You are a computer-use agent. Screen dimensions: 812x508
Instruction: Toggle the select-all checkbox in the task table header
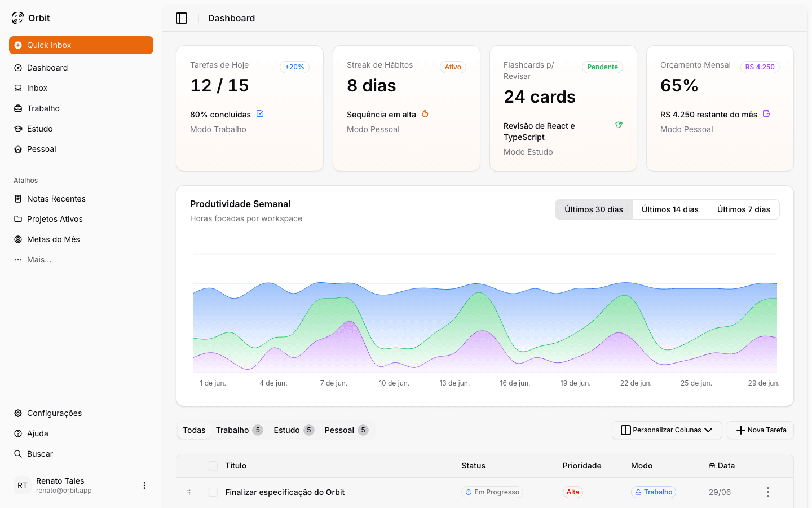[213, 466]
